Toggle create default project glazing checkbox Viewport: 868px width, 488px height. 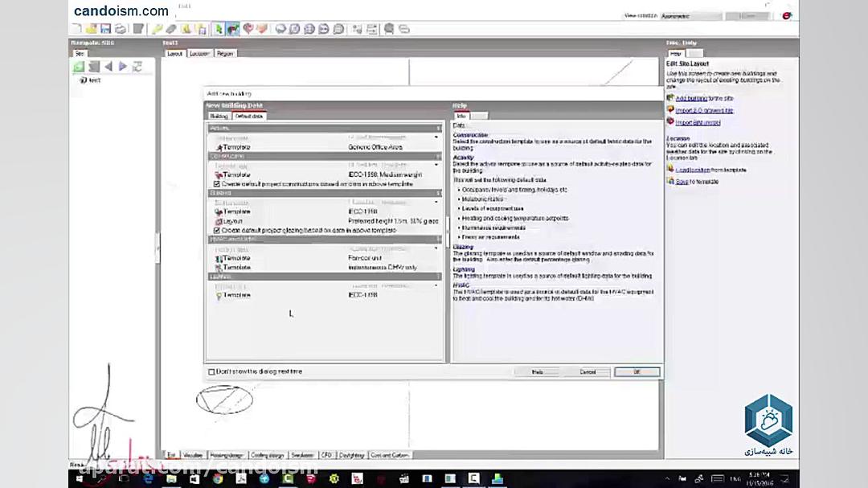pos(217,231)
